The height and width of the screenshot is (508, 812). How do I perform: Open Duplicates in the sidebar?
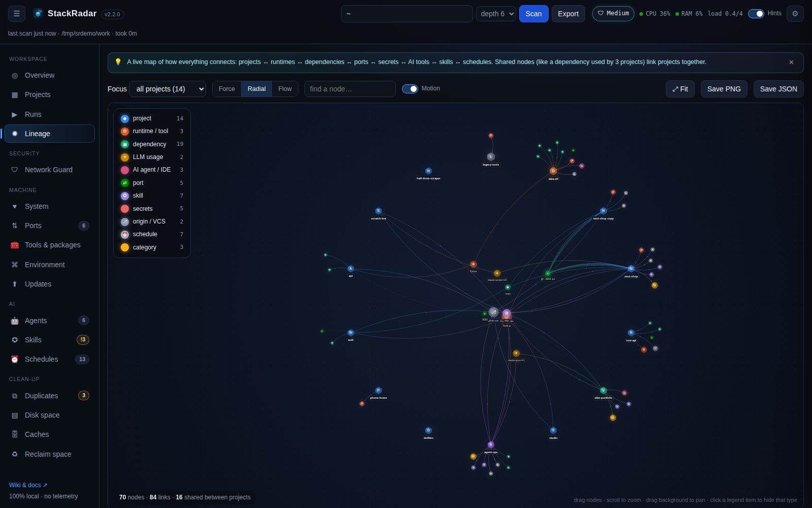coord(49,396)
